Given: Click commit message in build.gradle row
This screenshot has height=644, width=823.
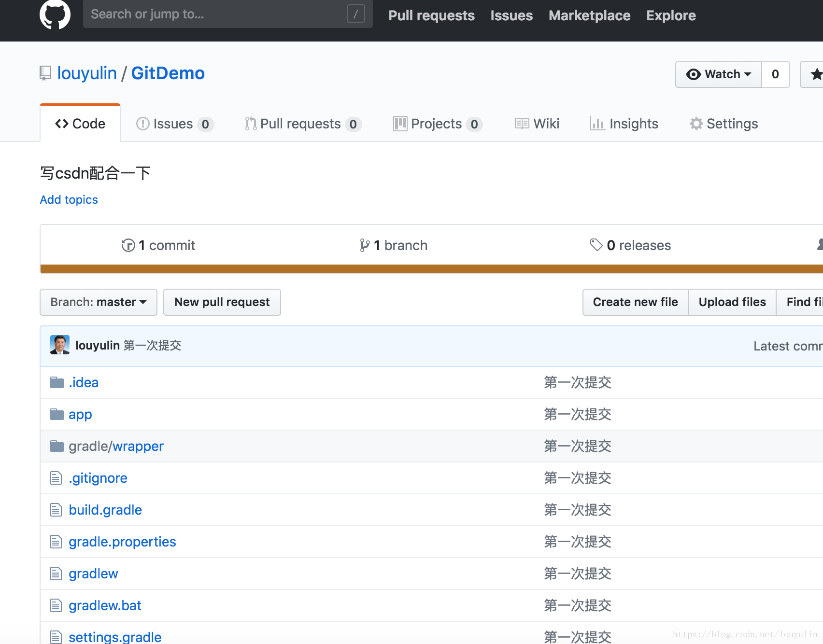Looking at the screenshot, I should [578, 510].
